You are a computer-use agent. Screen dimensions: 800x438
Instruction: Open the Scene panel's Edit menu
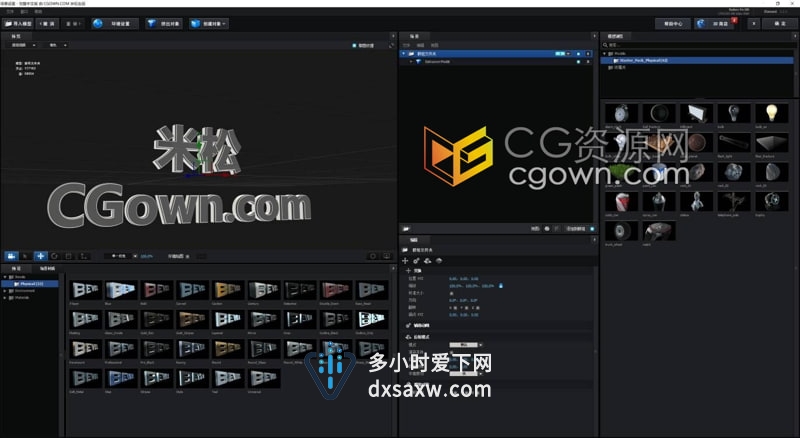420,45
